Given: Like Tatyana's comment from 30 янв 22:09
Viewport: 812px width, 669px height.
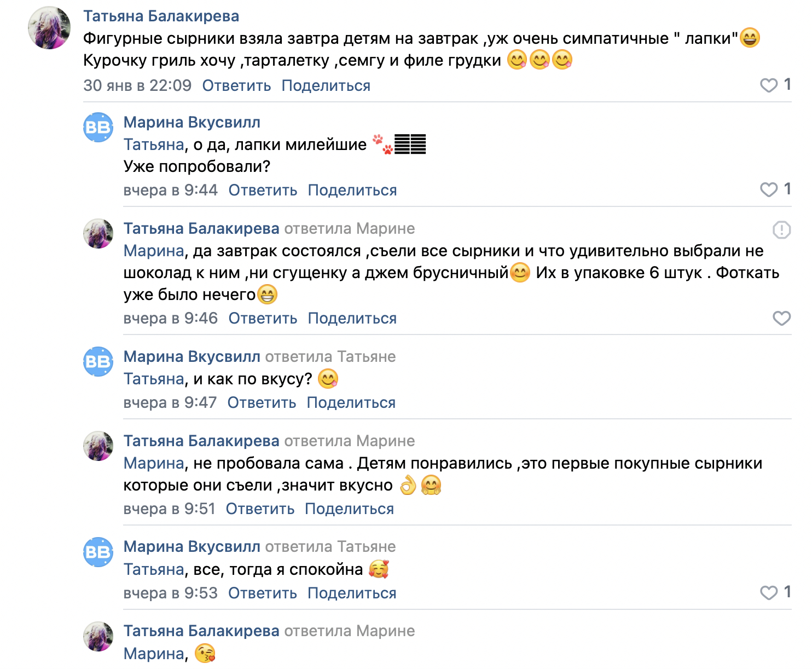Looking at the screenshot, I should [x=769, y=85].
